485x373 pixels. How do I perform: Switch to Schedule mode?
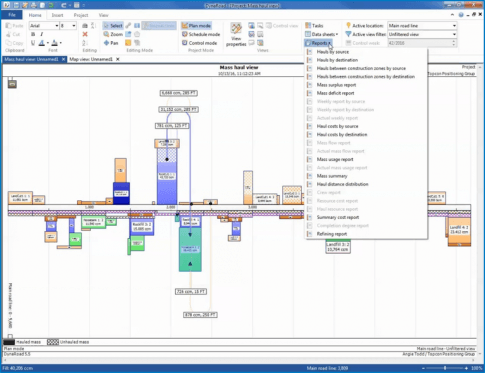201,34
